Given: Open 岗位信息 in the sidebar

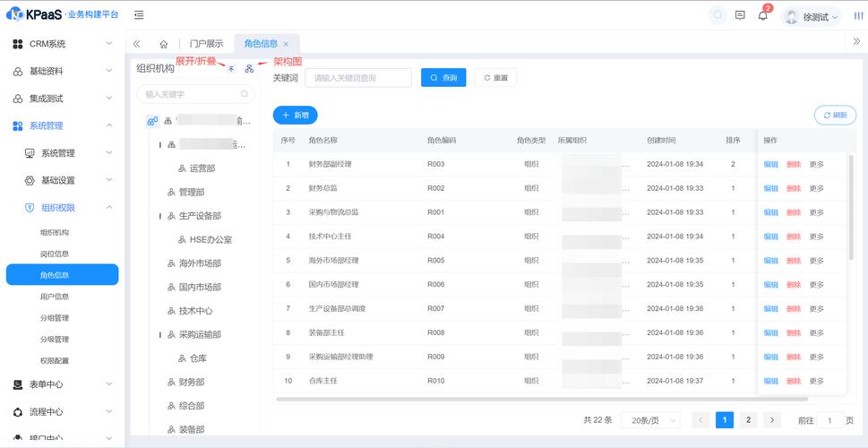Looking at the screenshot, I should pos(55,254).
